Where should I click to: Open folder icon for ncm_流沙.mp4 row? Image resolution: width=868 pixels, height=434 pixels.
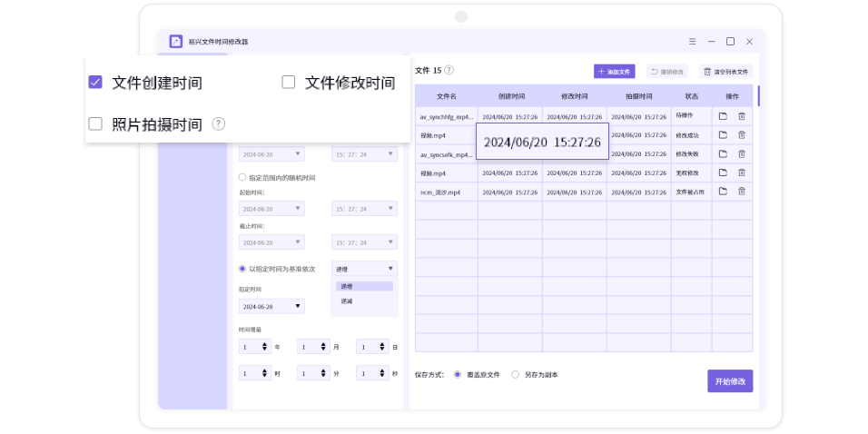coord(723,192)
